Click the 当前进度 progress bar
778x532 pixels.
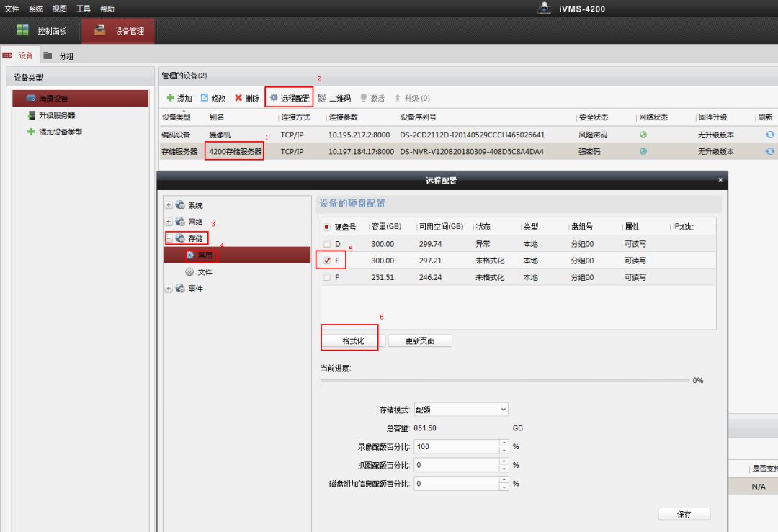pos(504,380)
